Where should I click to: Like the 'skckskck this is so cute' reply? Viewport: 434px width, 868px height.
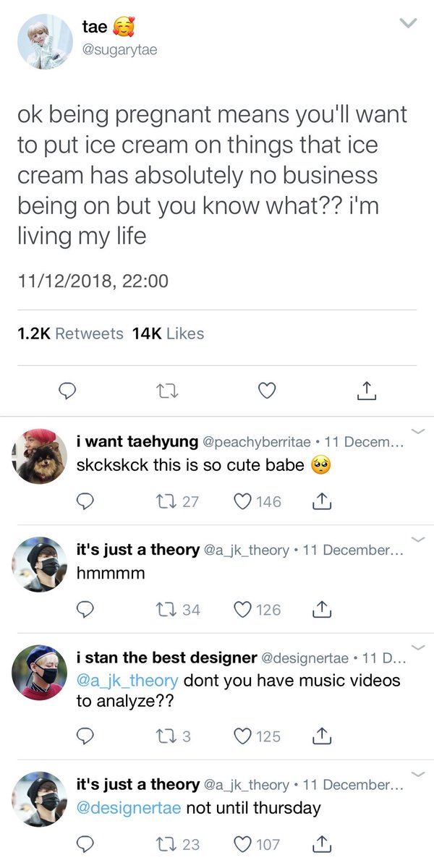257,501
